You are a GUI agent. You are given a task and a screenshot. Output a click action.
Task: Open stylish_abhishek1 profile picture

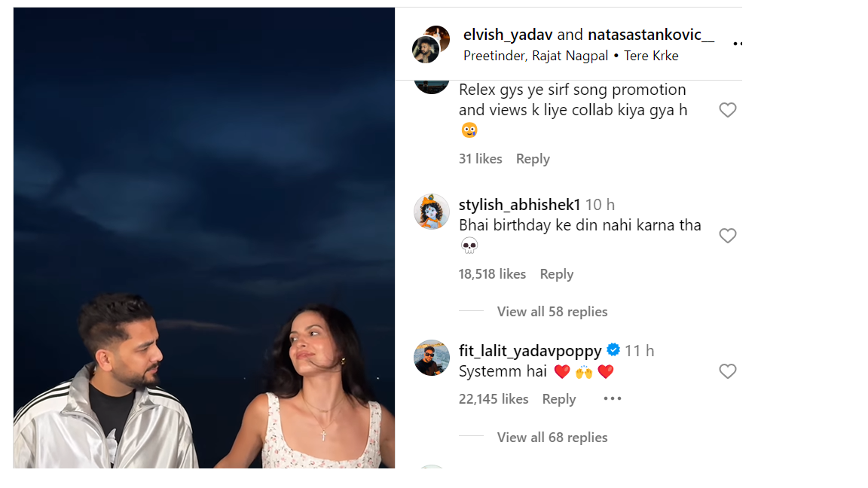pyautogui.click(x=432, y=212)
